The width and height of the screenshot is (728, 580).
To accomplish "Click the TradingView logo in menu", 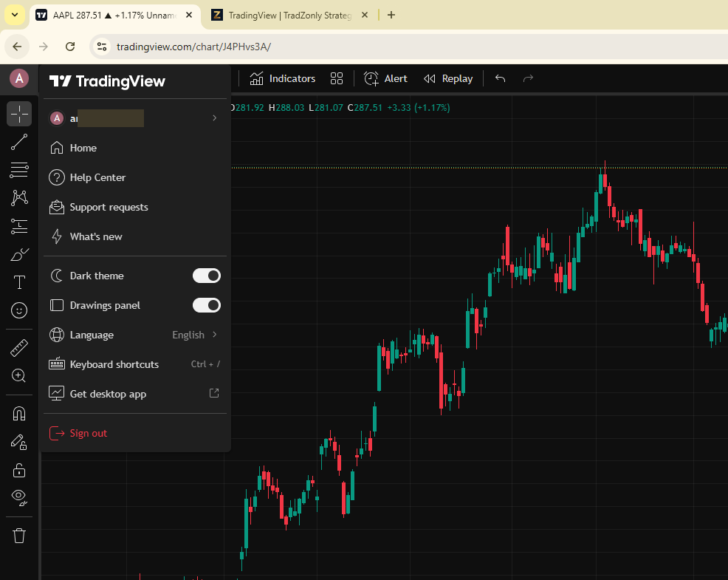I will point(107,81).
